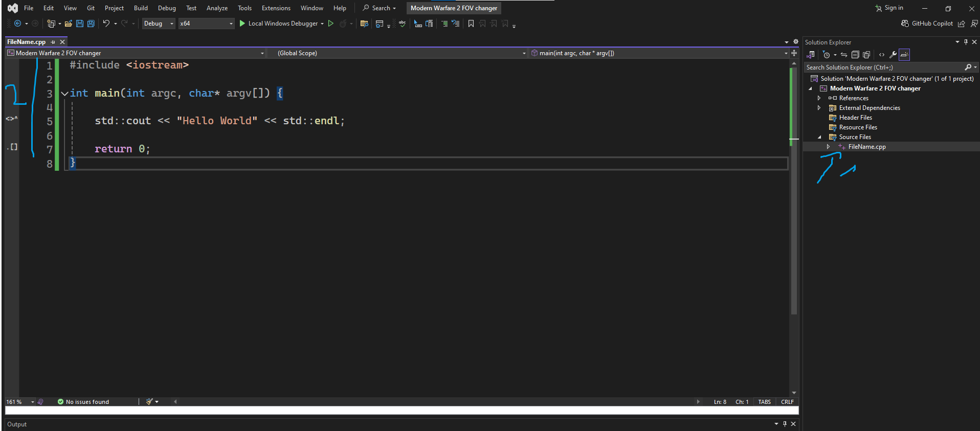980x431 pixels.
Task: Save the current file with Save icon
Action: [x=80, y=24]
